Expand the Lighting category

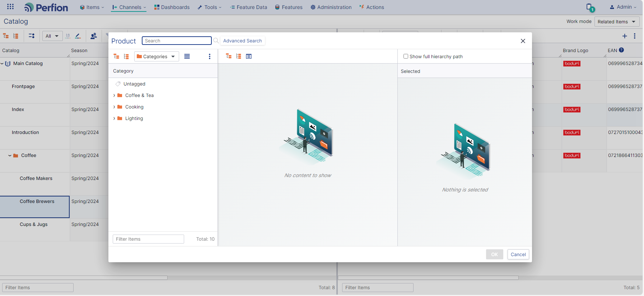pyautogui.click(x=114, y=118)
